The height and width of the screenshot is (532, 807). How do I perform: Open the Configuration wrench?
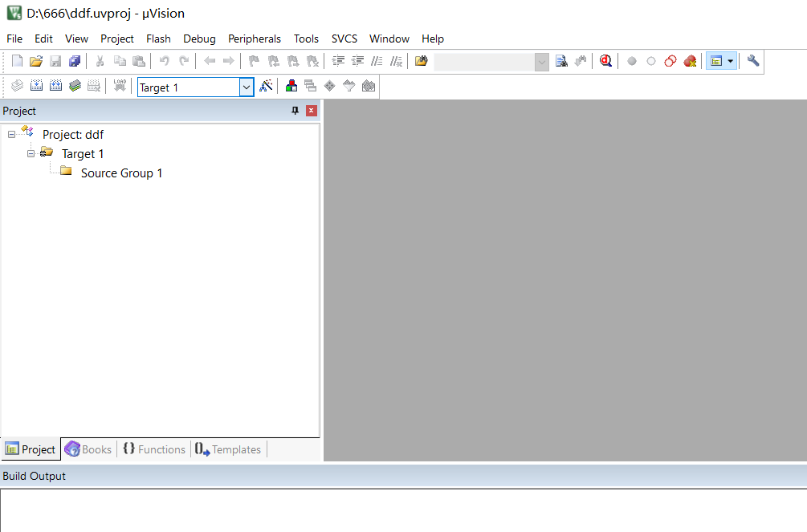point(753,61)
